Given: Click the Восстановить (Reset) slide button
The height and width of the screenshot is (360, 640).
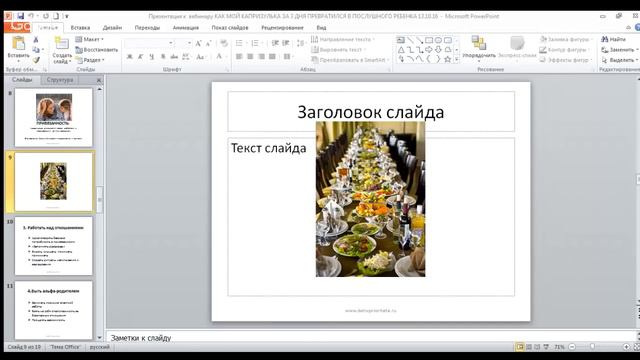Looking at the screenshot, I should coord(97,50).
